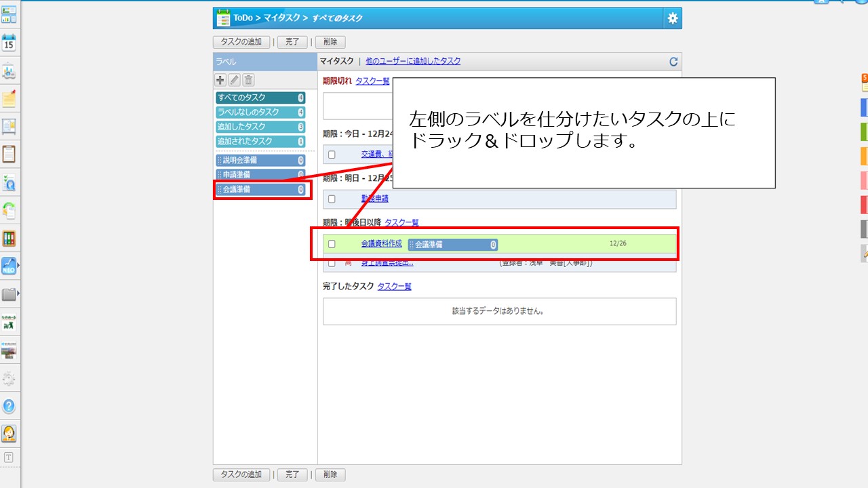Check the 交通費 task checkbox

332,155
